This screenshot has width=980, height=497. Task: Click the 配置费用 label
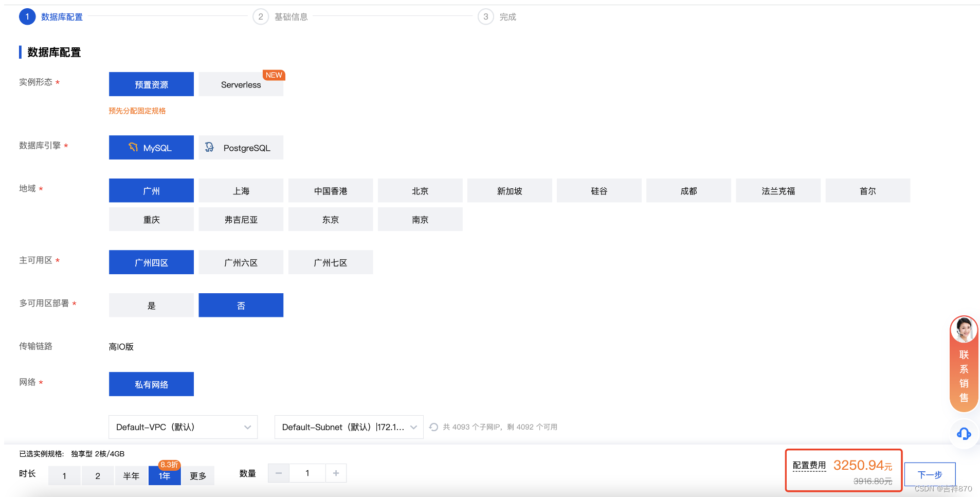(x=809, y=466)
